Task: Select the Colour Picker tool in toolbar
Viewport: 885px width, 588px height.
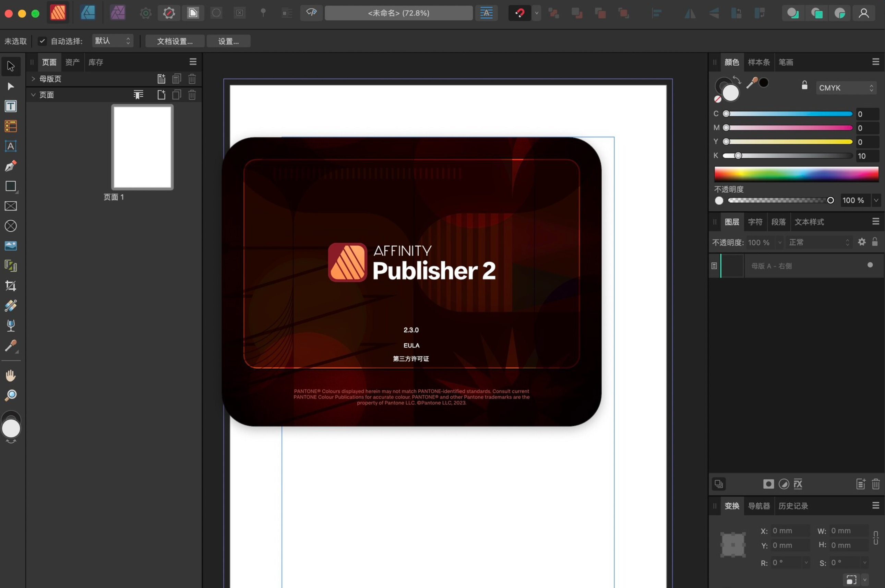Action: click(11, 345)
